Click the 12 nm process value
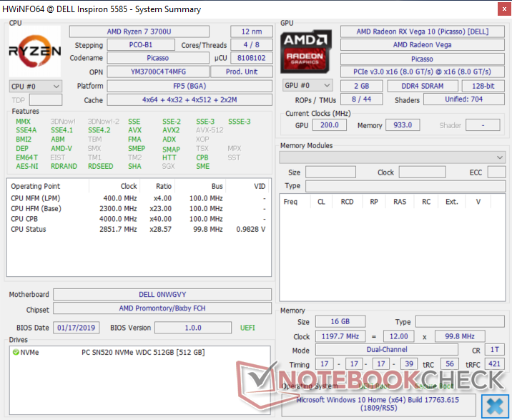 [252, 31]
